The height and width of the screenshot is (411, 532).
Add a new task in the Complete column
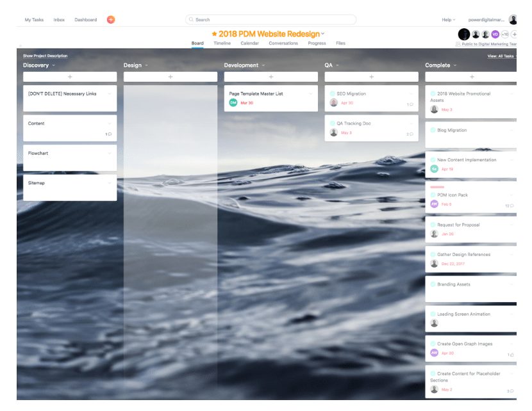click(474, 76)
